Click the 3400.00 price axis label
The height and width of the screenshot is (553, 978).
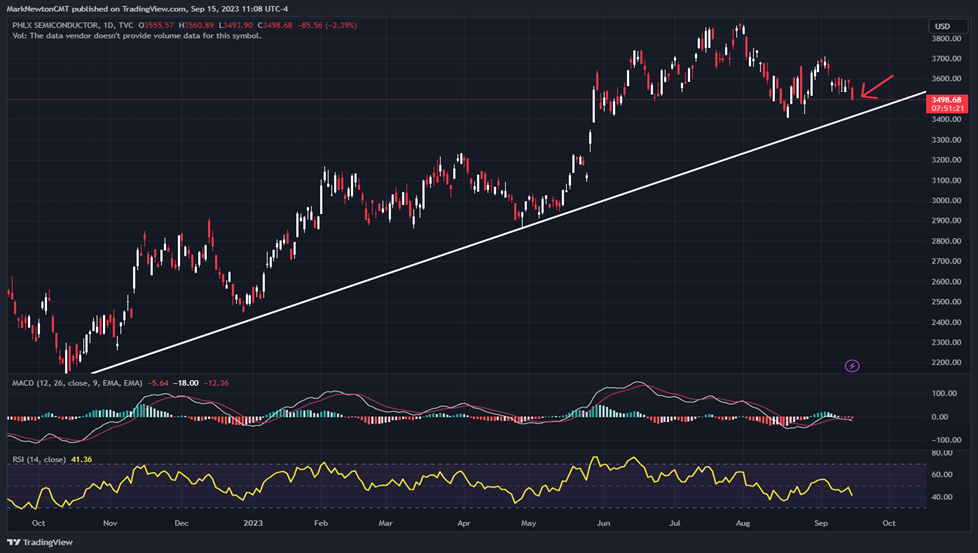point(946,120)
